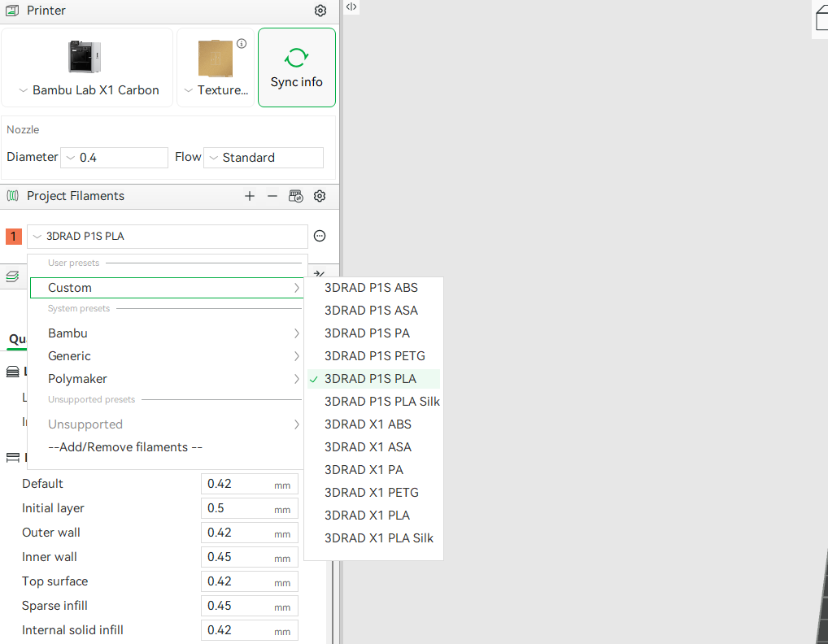Click the Sync info button

click(297, 67)
